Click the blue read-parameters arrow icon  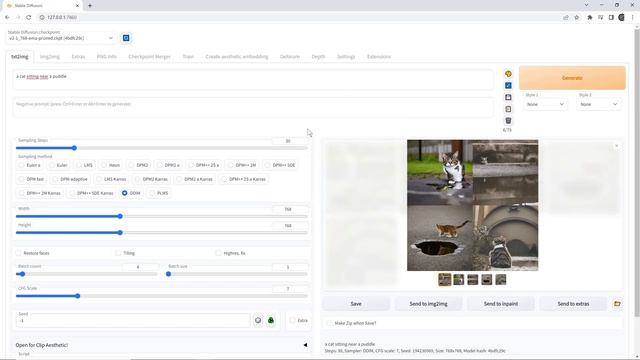coord(508,86)
